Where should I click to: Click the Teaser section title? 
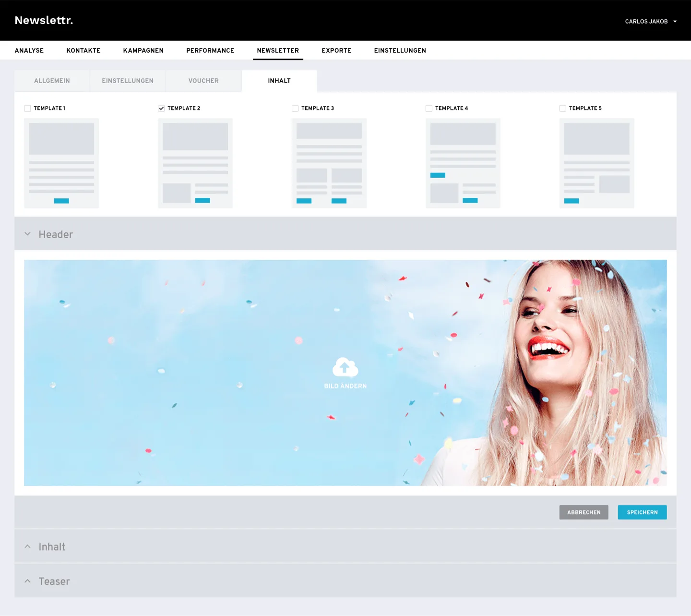tap(54, 581)
